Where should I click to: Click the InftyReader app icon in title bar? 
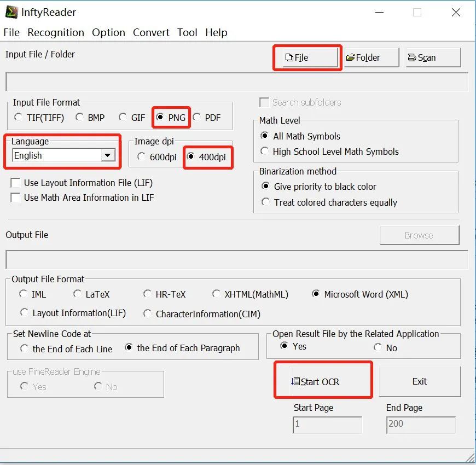point(11,13)
